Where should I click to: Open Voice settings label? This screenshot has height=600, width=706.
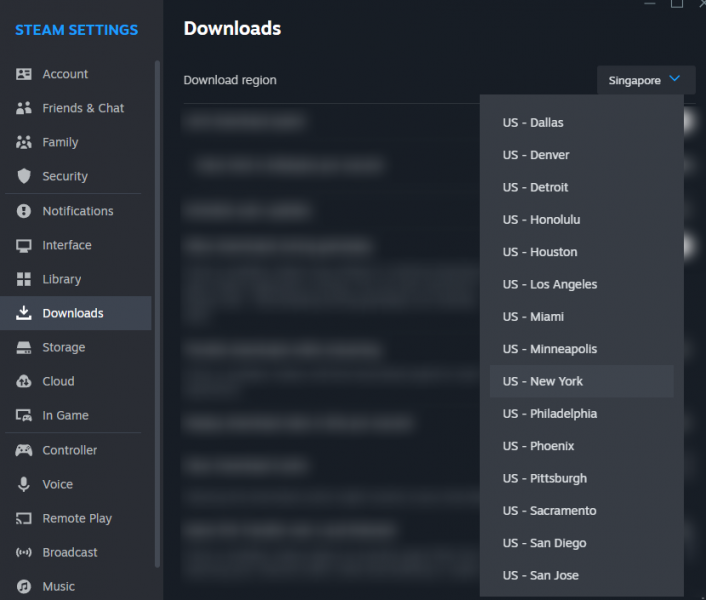point(57,484)
